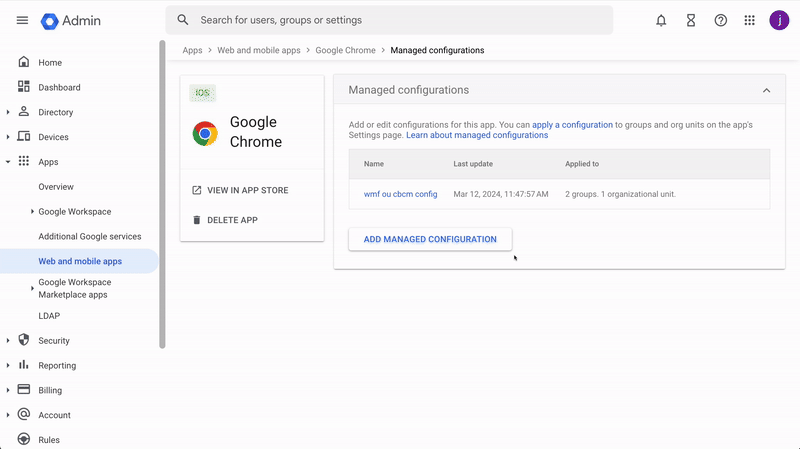Open the wmf ou cbcm config link

401,194
